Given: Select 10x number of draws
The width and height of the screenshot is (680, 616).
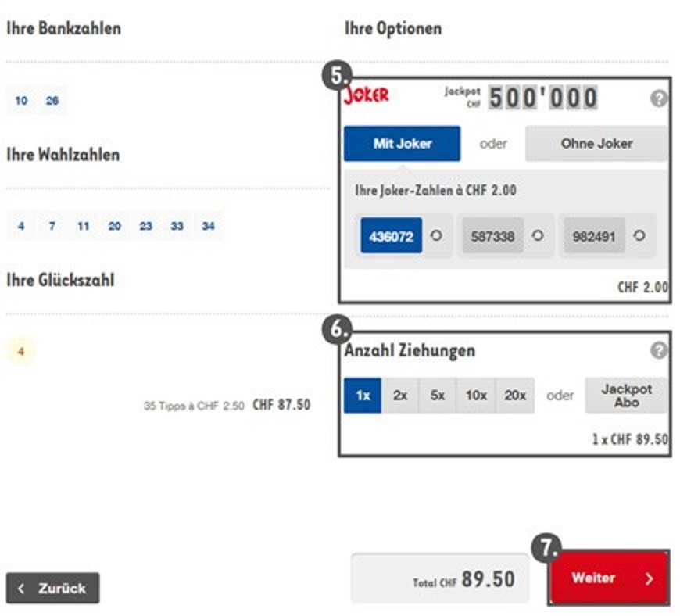Looking at the screenshot, I should tap(477, 395).
